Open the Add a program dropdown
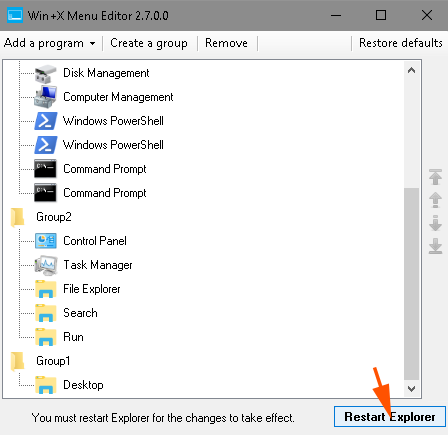 pyautogui.click(x=49, y=43)
